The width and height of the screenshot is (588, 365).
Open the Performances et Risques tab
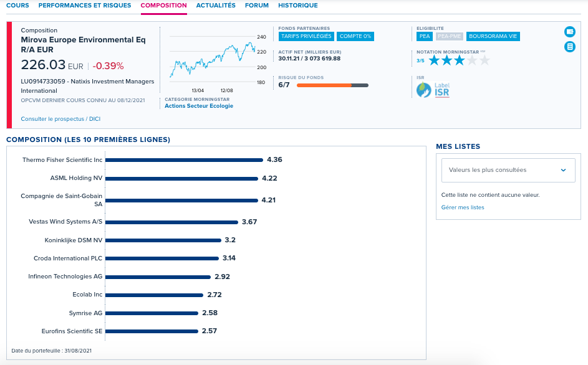(x=85, y=6)
